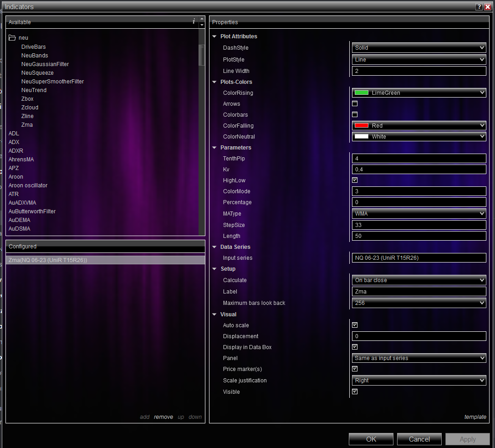Click the up link in Configured

[181, 417]
